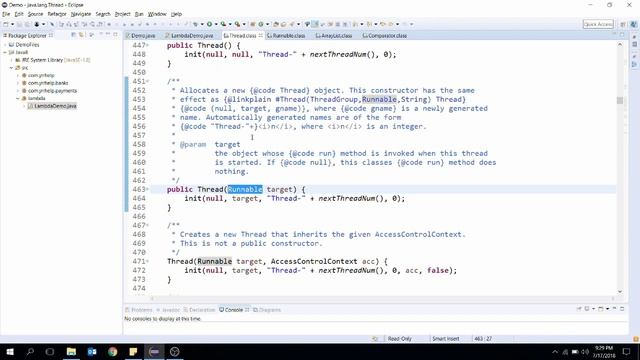
Task: Switch to the Runnable.class editor tab
Action: pos(286,36)
